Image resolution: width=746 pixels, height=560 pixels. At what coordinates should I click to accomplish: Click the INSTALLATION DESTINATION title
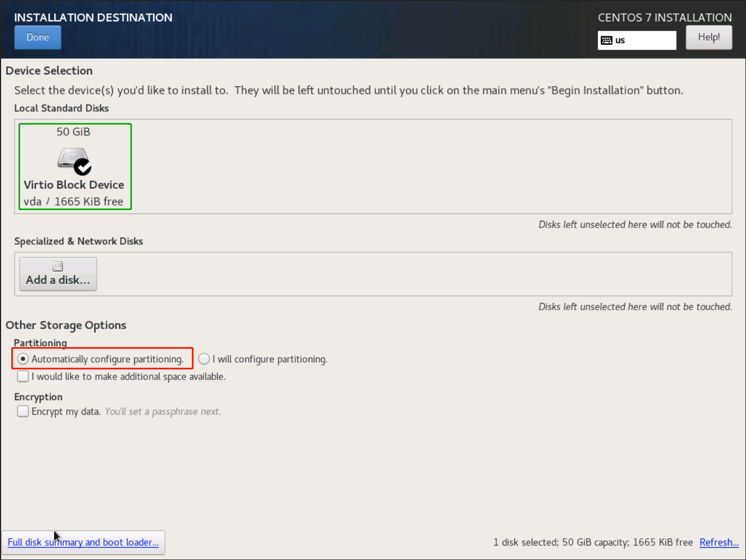93,17
